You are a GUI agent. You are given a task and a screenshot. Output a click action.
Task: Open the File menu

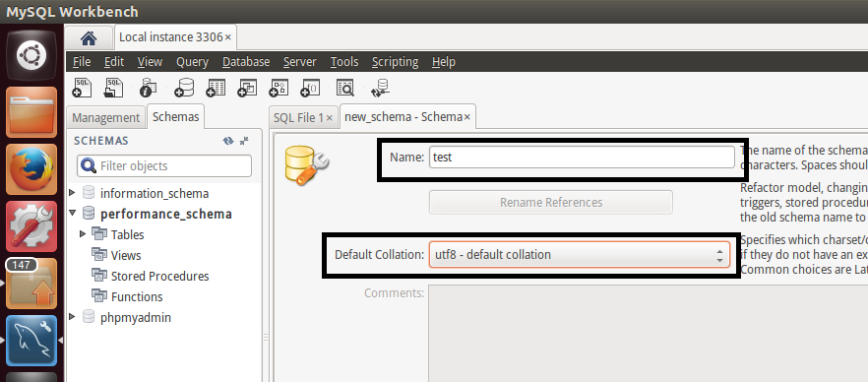tap(82, 62)
